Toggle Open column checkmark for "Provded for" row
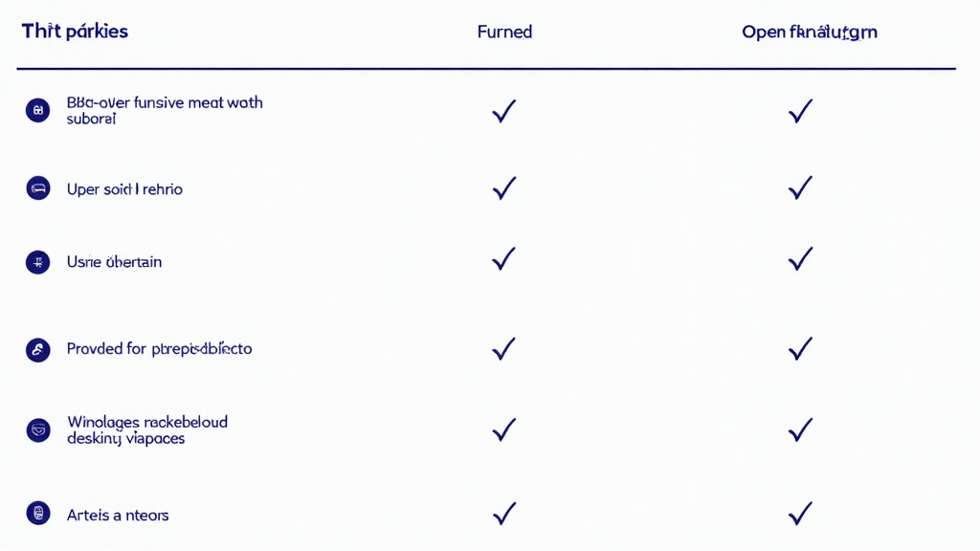Screen dimensions: 980x551 click(800, 349)
